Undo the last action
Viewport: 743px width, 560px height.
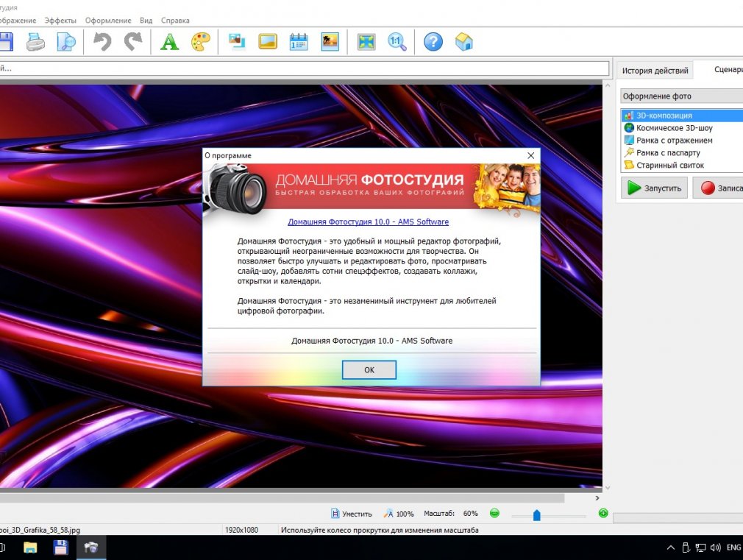pos(102,42)
